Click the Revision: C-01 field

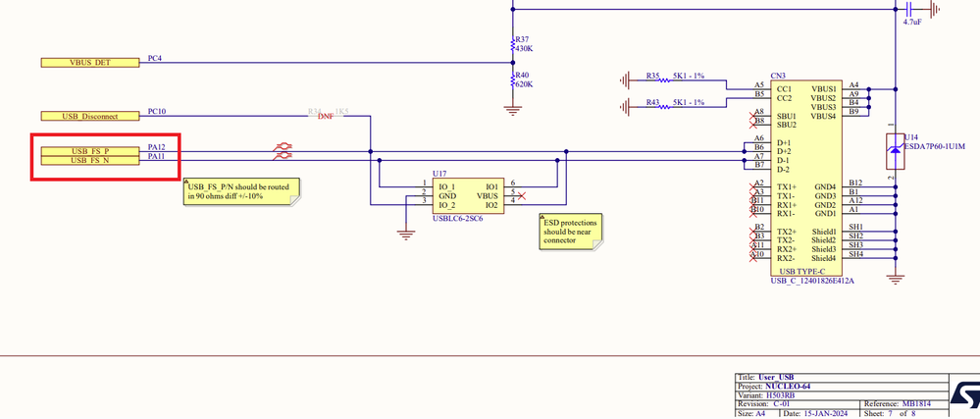[799, 404]
